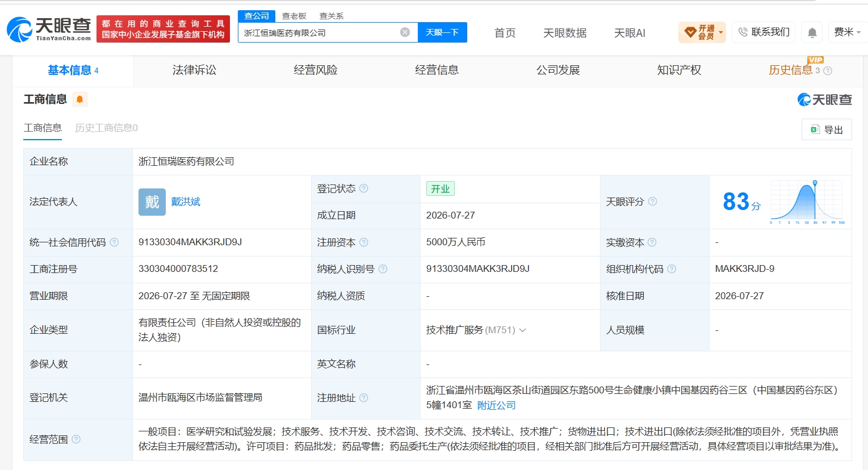This screenshot has height=470, width=868.
Task: Show help for 实缴资本
Action: (x=652, y=242)
